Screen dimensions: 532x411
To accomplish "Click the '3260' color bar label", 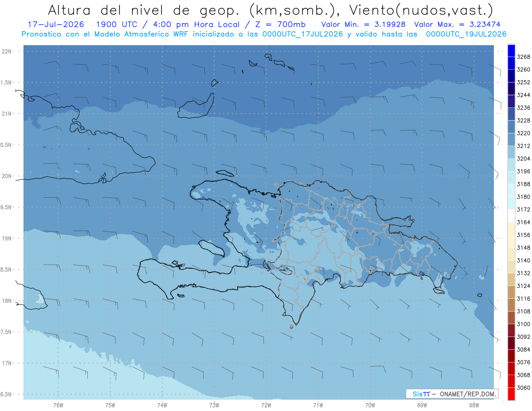I will point(524,70).
